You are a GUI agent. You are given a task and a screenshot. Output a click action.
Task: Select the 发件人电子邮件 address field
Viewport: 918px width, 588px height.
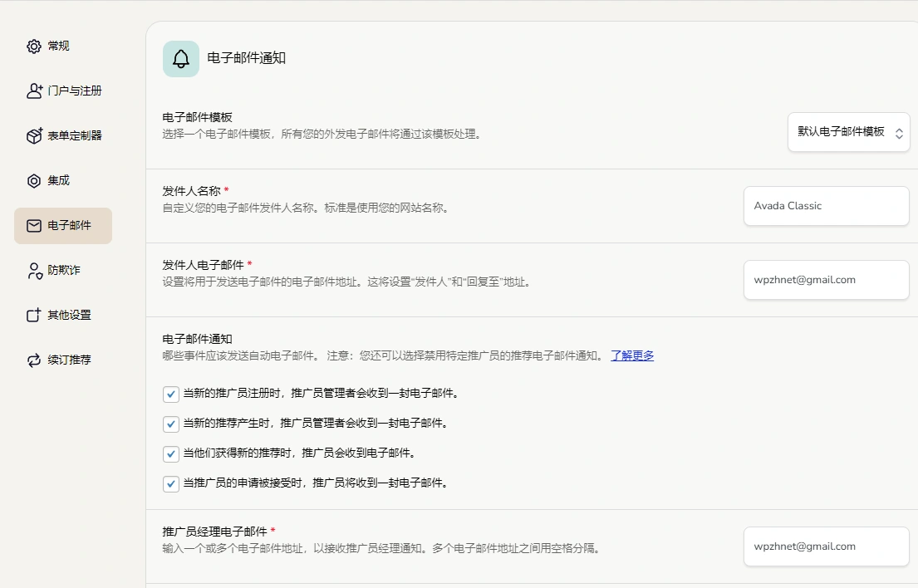click(x=826, y=280)
